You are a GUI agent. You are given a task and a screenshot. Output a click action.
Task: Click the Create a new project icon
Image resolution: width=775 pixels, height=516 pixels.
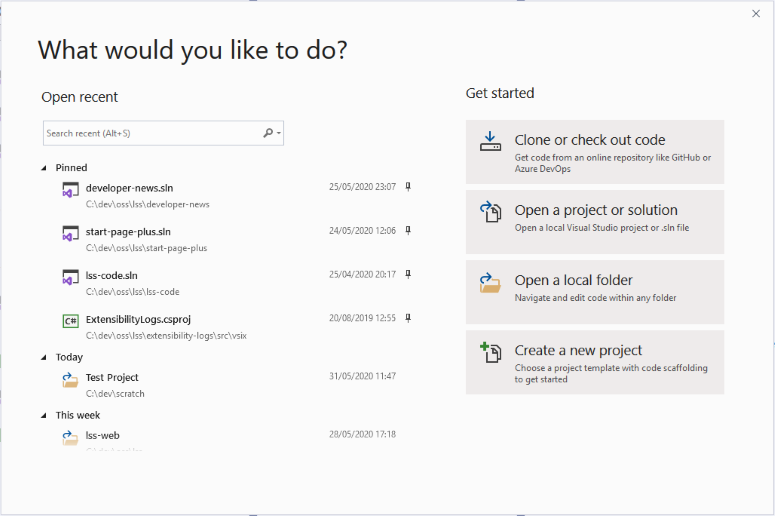pos(490,352)
